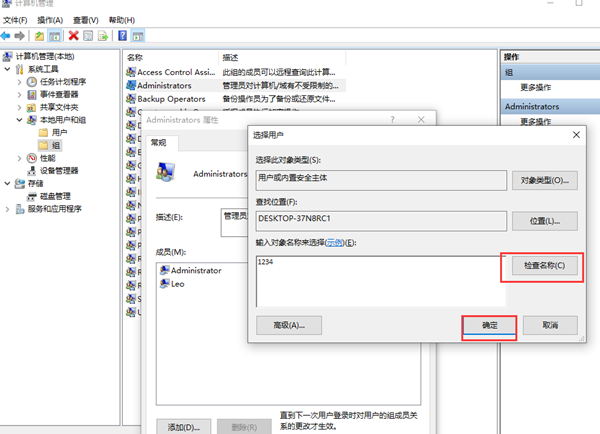Select Backup Operators group in list
Screen dimensions: 600x434
point(170,100)
